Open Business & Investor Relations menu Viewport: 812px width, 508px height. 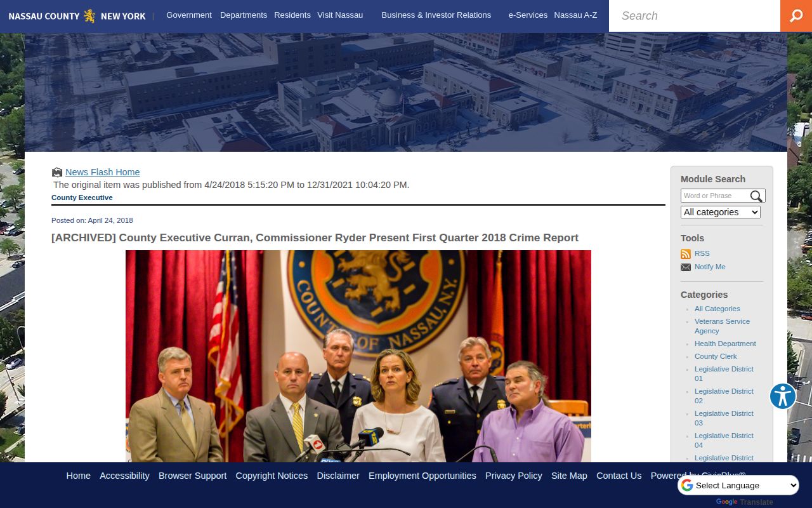[x=436, y=15]
